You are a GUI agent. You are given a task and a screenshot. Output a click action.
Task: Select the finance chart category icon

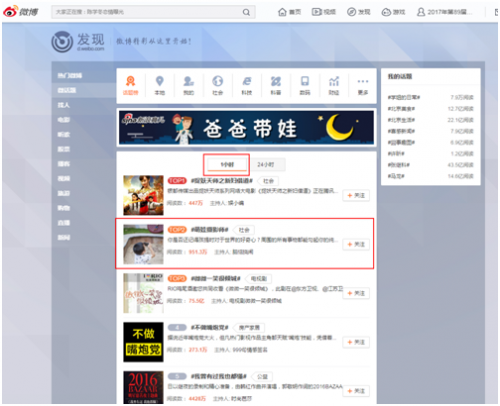pyautogui.click(x=334, y=81)
